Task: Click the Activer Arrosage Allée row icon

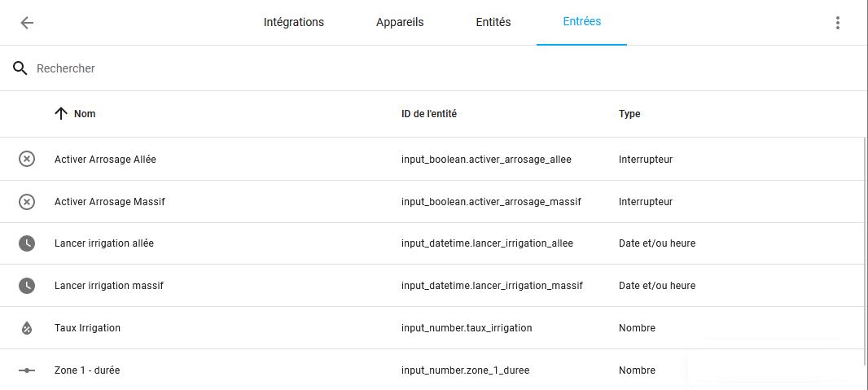Action: point(27,160)
